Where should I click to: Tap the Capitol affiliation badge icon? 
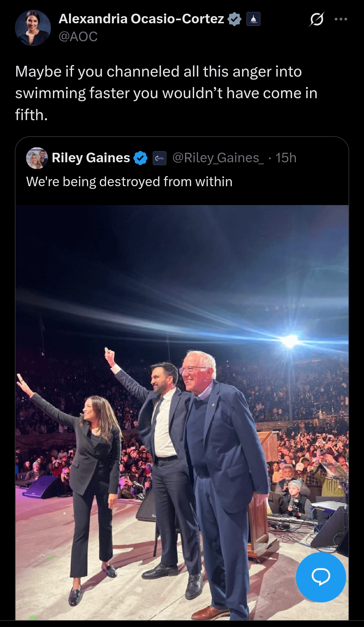[253, 19]
